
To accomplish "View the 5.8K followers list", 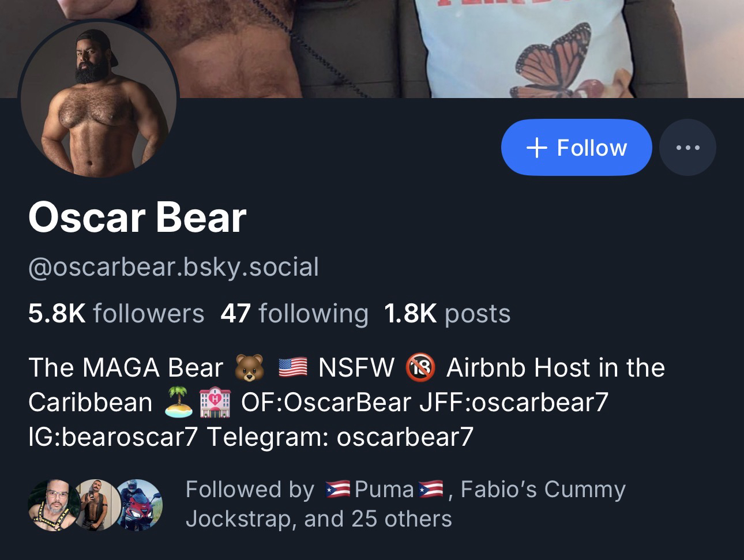I will [x=116, y=314].
